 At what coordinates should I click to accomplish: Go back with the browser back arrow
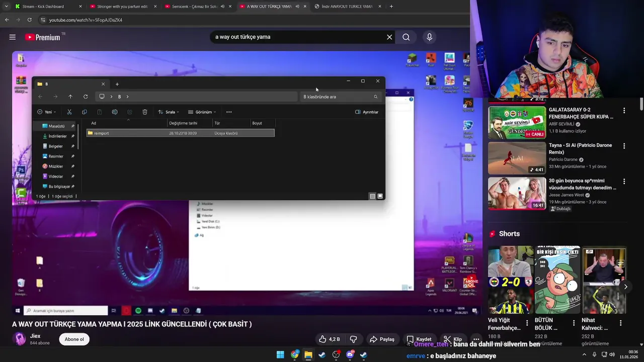(x=7, y=20)
